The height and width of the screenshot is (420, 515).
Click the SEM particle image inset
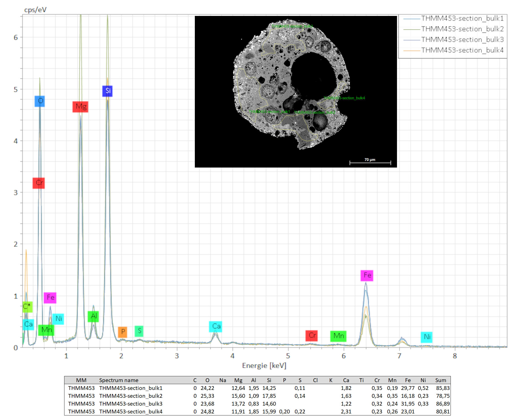[x=296, y=91]
